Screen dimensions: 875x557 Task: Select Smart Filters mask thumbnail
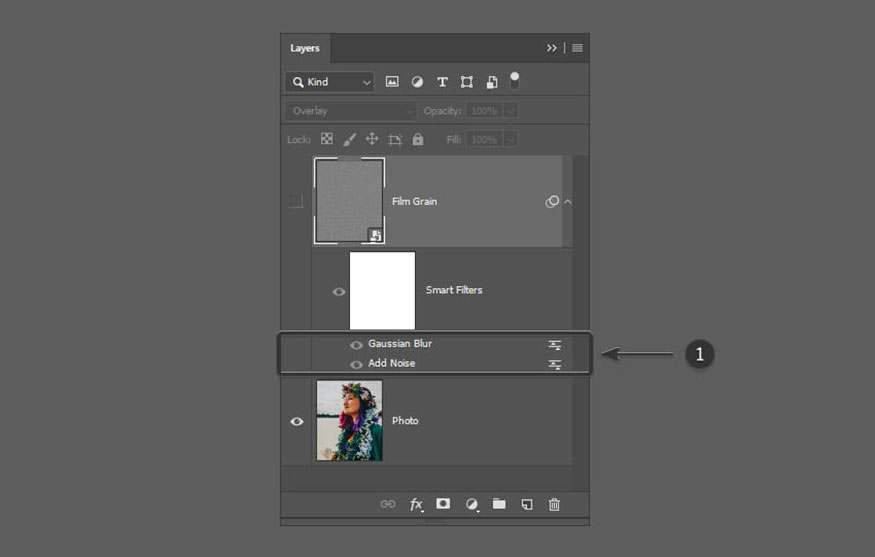382,290
